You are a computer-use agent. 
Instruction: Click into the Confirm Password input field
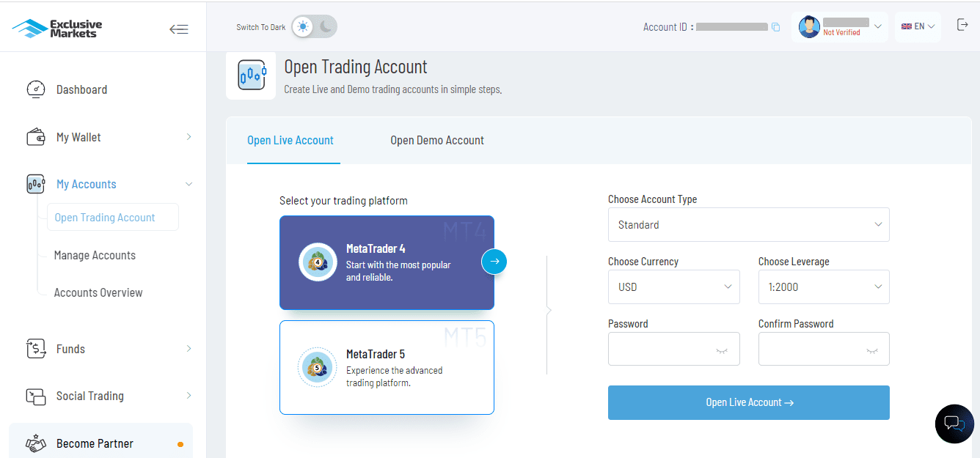(x=824, y=350)
